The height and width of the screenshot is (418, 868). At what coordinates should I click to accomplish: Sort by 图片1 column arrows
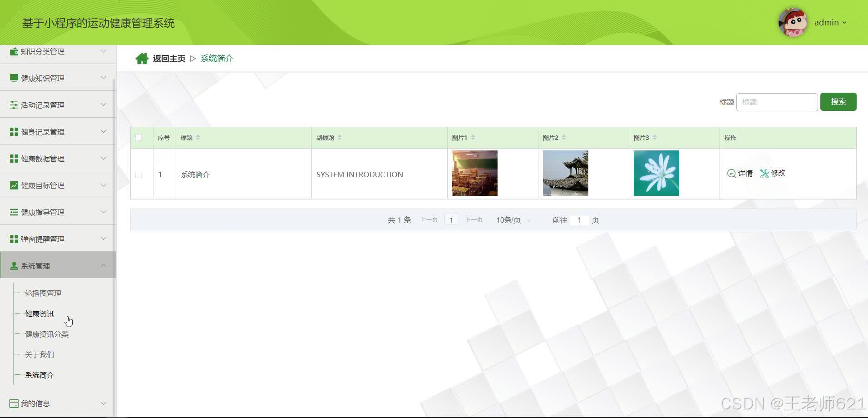tap(473, 138)
